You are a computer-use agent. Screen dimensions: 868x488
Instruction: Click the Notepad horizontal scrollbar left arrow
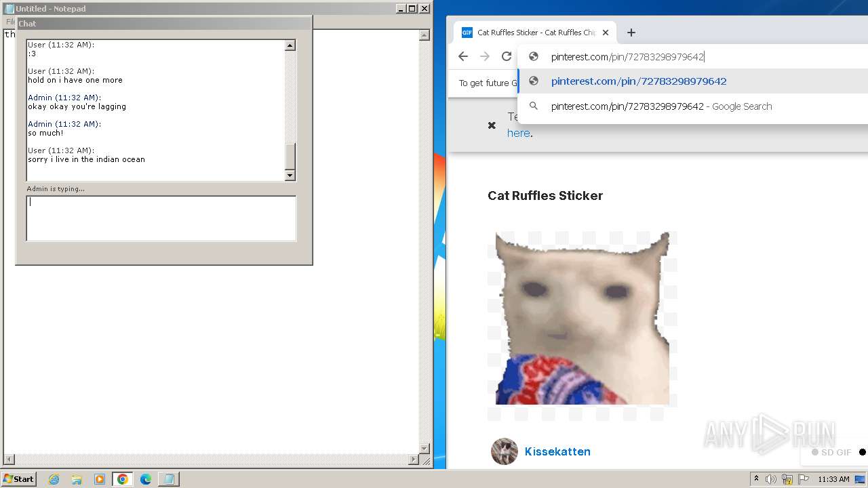coord(8,460)
